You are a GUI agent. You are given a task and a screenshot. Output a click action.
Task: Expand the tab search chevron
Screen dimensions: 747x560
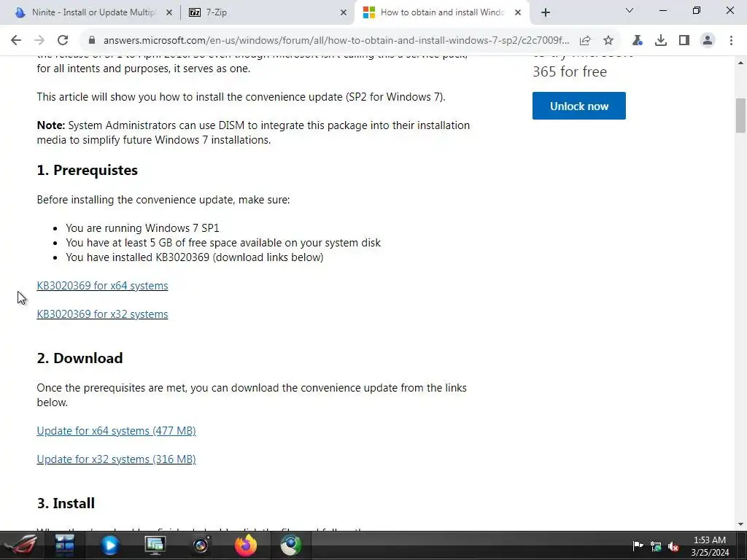[x=630, y=10]
